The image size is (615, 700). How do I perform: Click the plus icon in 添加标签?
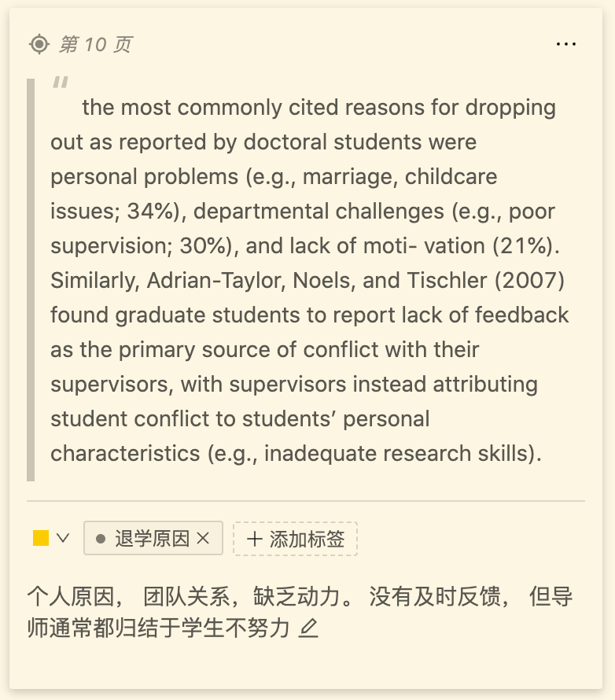click(254, 539)
